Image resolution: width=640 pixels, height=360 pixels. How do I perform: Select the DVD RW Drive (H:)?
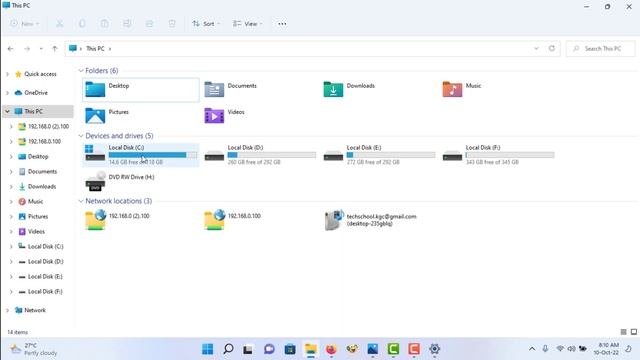point(141,182)
